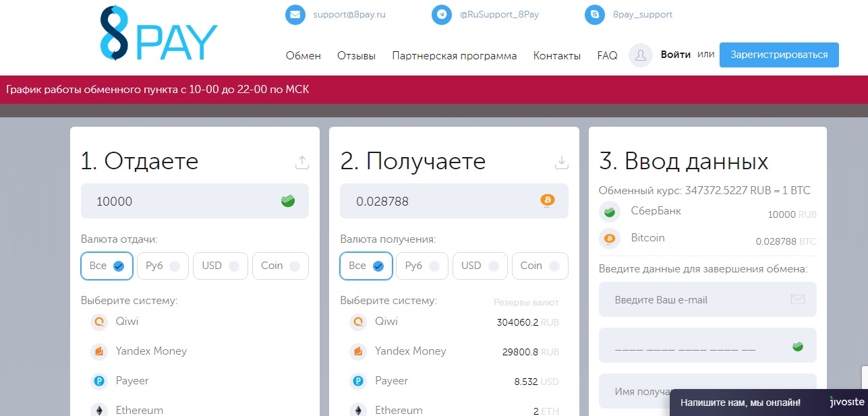This screenshot has height=416, width=868.
Task: Select Payeer icon in the receive list
Action: point(358,382)
